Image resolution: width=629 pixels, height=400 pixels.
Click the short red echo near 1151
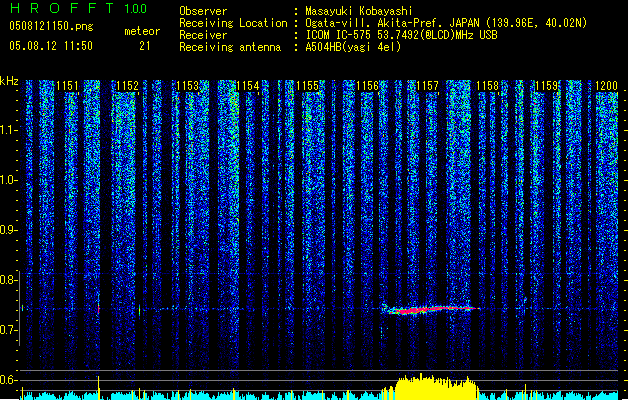point(99,309)
